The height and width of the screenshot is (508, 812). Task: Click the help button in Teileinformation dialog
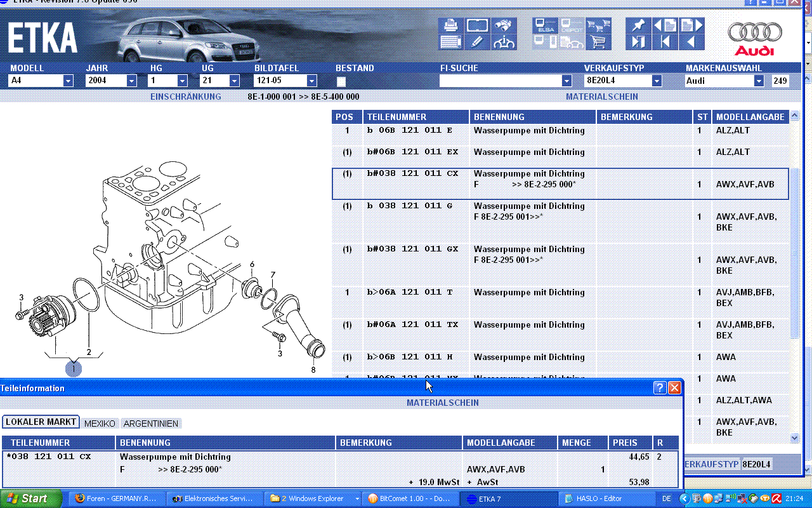660,387
